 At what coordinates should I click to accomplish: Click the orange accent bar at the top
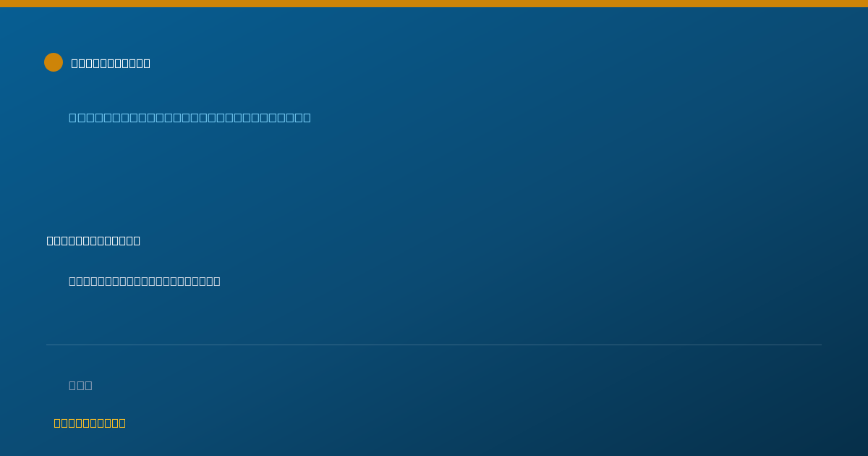point(434,4)
